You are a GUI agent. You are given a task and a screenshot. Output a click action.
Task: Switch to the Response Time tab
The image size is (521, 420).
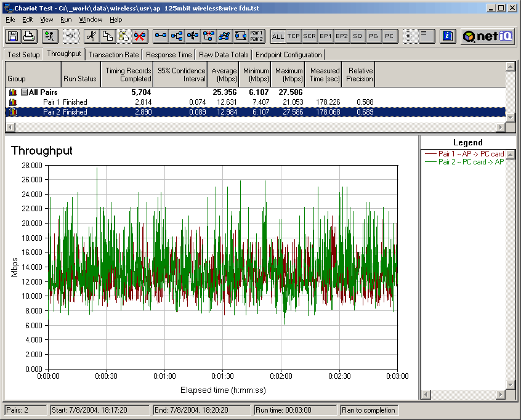point(169,55)
